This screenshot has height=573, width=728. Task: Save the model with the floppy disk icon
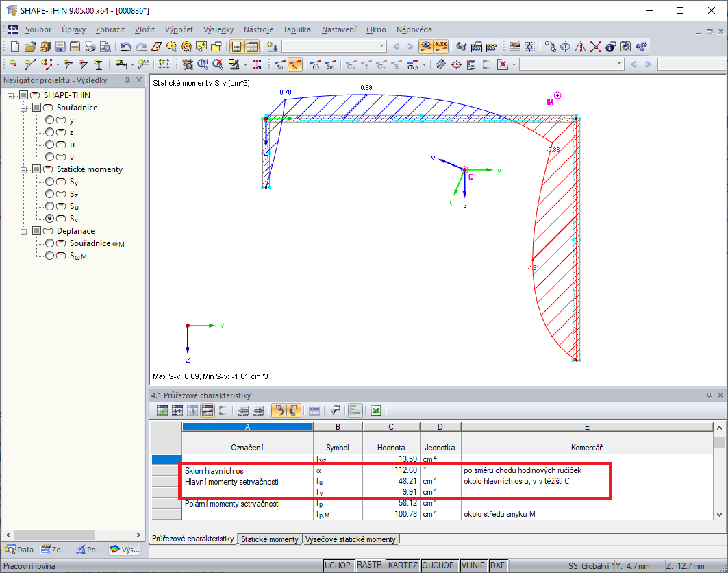pyautogui.click(x=60, y=47)
